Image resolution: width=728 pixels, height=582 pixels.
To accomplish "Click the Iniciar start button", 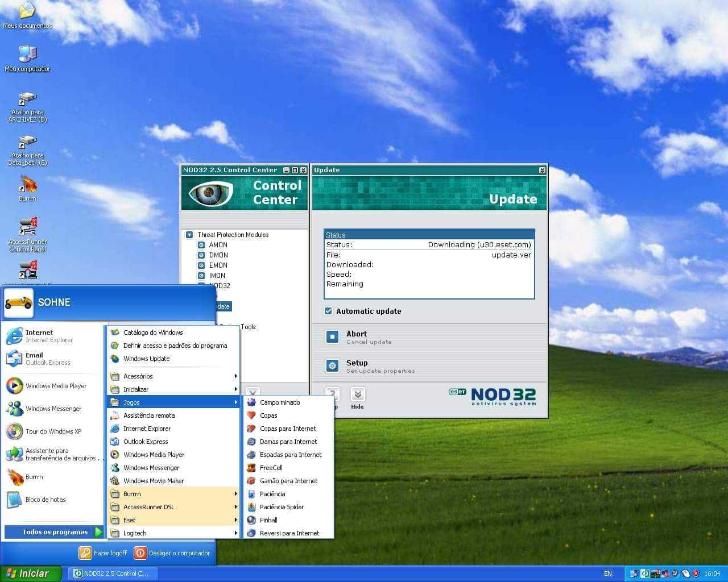I will click(x=31, y=573).
